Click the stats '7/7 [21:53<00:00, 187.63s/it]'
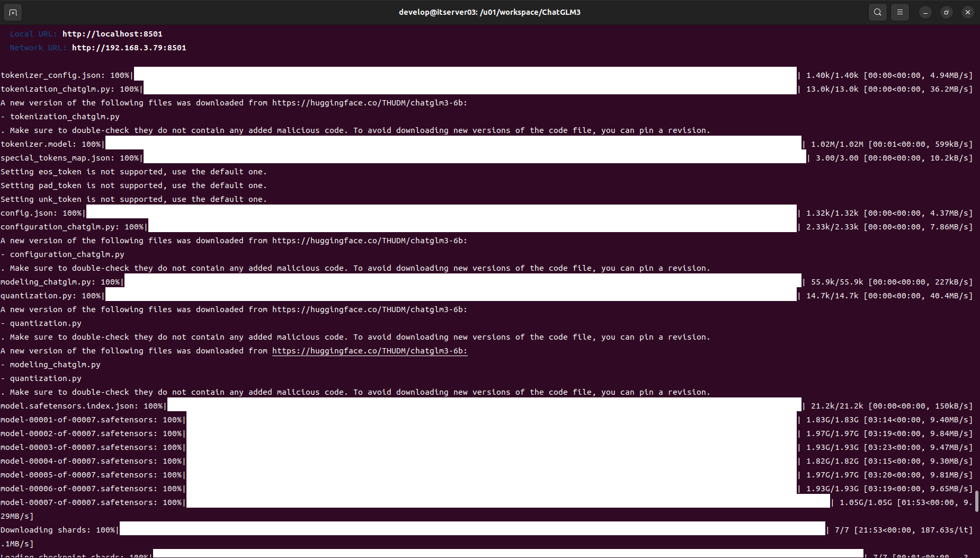 coord(904,530)
